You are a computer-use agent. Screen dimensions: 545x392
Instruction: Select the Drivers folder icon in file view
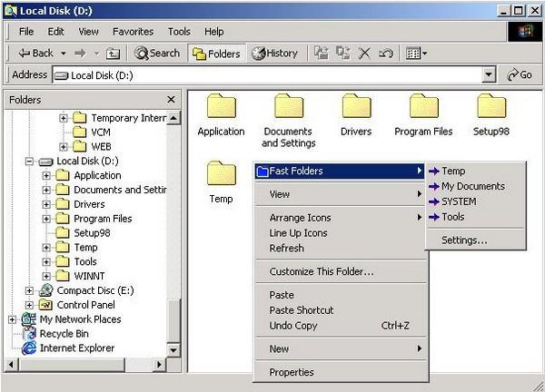pos(356,108)
